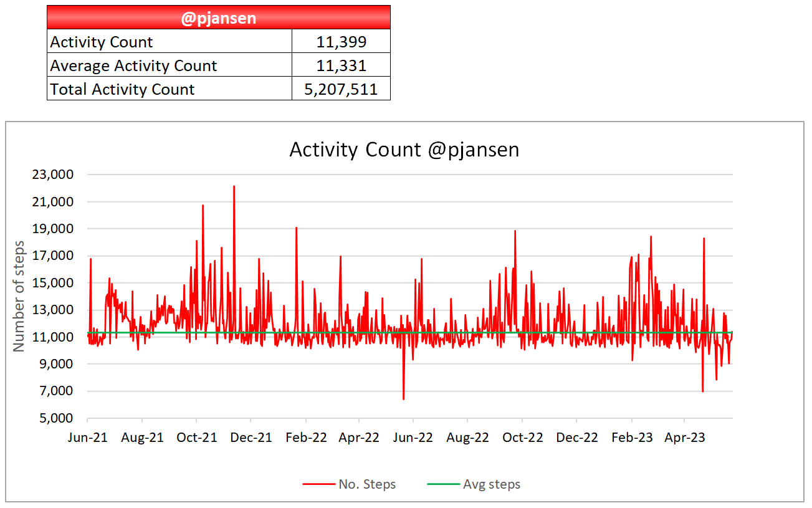Click the Total Activity Count label

[122, 89]
